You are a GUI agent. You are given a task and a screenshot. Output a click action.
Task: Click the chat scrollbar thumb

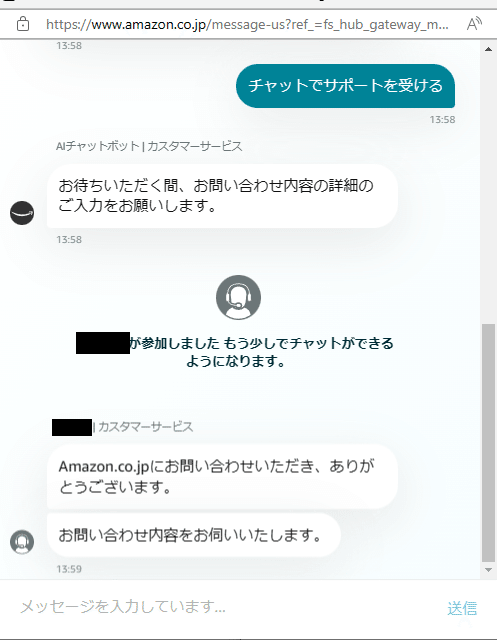(488, 443)
